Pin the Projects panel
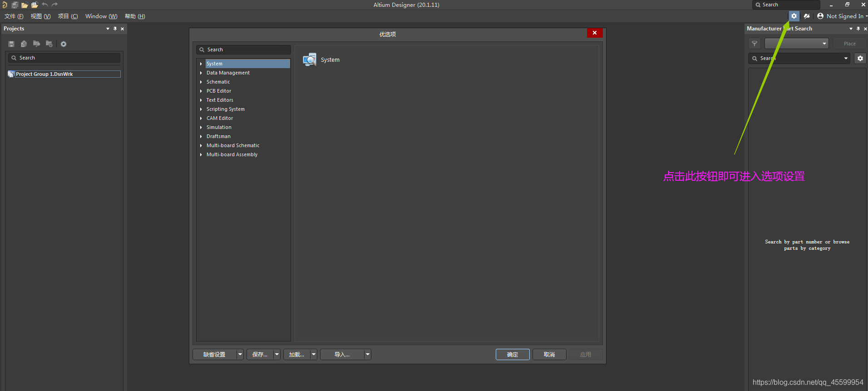Viewport: 868px width, 391px height. [115, 29]
